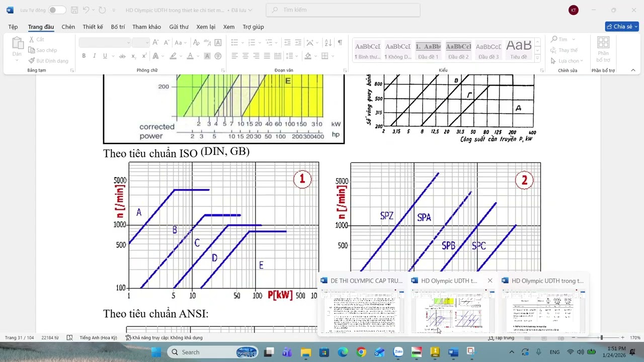The height and width of the screenshot is (362, 644).
Task: Increase paragraph indent
Action: click(x=298, y=43)
